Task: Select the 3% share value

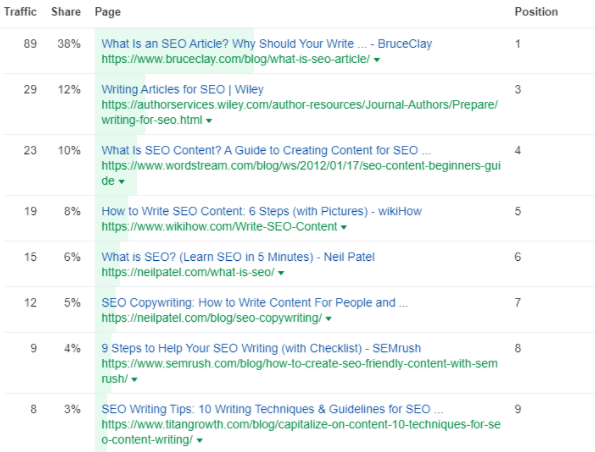Action: 72,409
